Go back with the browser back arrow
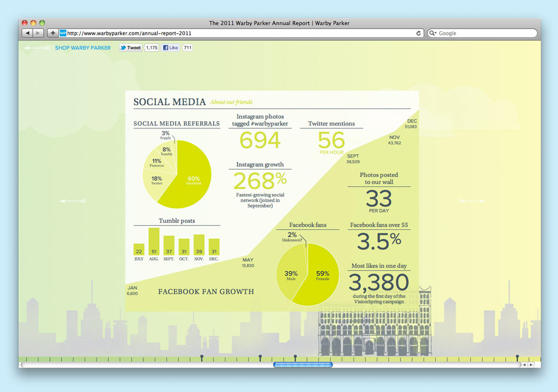This screenshot has width=558, height=392. (27, 33)
